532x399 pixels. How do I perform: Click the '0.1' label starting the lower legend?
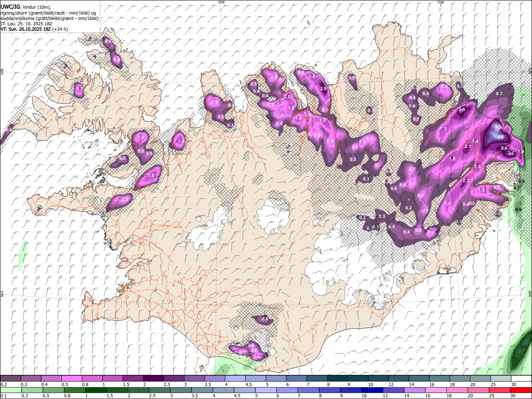coord(3,396)
